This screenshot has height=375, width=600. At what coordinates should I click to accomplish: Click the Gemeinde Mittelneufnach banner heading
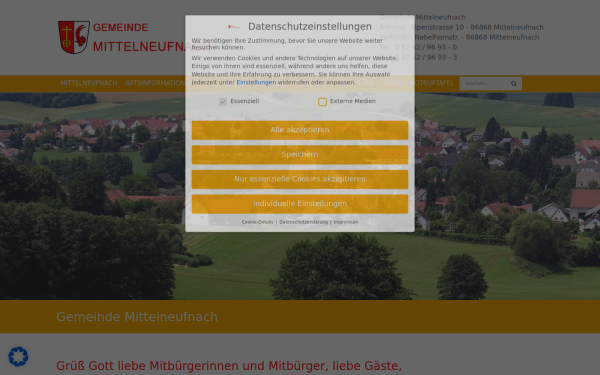pyautogui.click(x=137, y=317)
